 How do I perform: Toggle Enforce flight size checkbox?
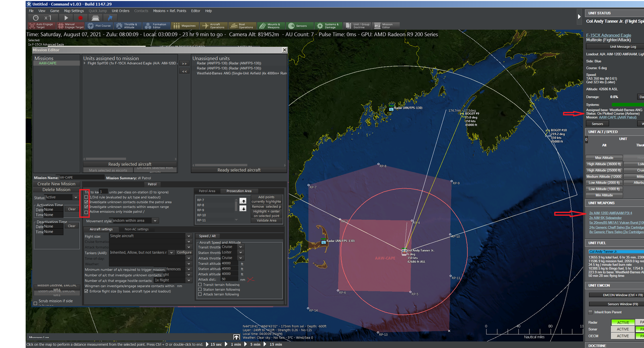[x=86, y=291]
